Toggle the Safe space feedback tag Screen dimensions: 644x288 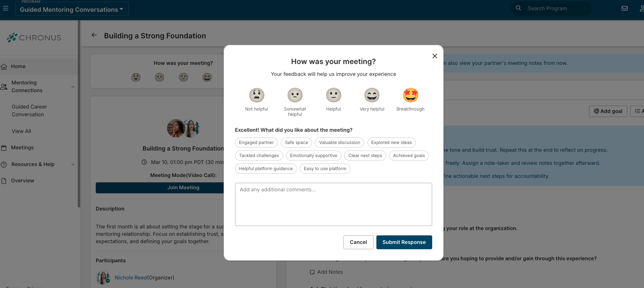pyautogui.click(x=296, y=142)
